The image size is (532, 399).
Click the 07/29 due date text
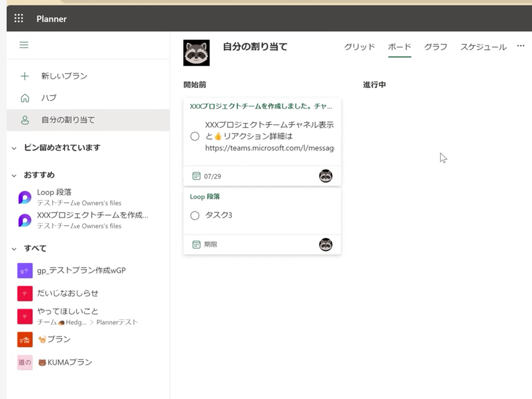coord(213,176)
